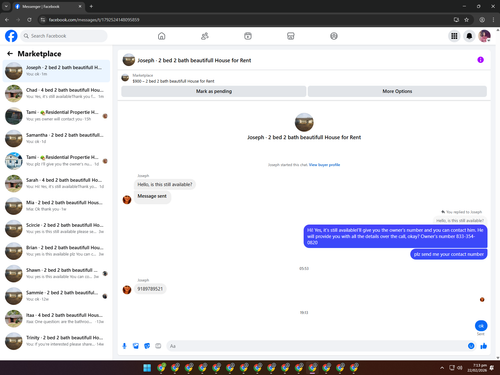Image resolution: width=500 pixels, height=375 pixels.
Task: Open emoji picker in message box
Action: [471, 346]
